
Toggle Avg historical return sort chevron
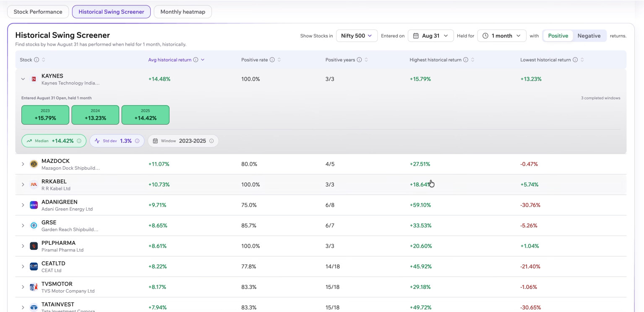point(203,60)
